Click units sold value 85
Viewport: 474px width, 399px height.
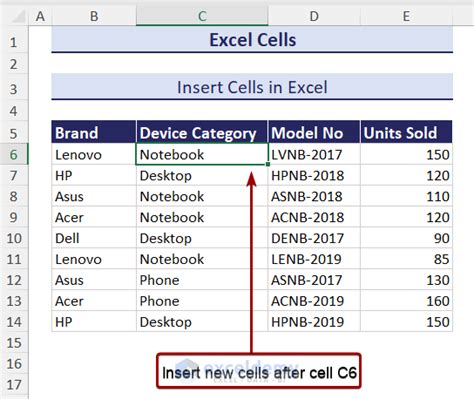[x=406, y=259]
